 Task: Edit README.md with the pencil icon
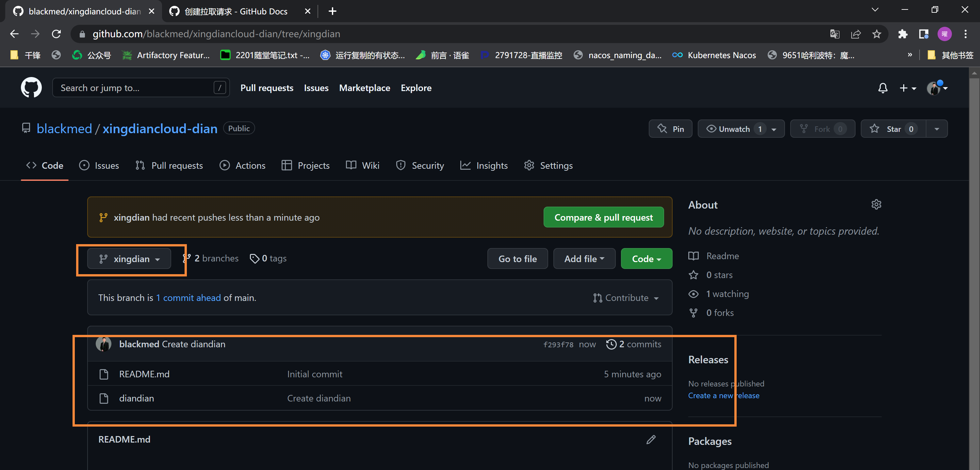coord(651,440)
